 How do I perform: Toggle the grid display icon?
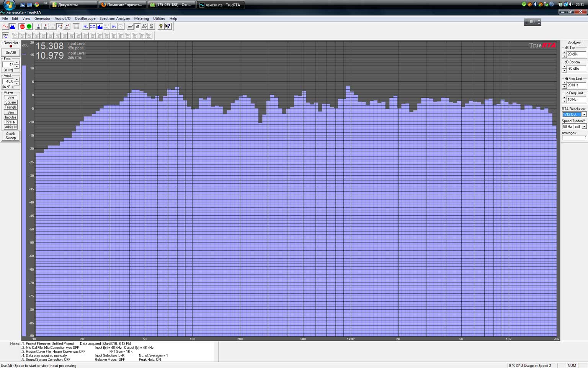point(76,26)
